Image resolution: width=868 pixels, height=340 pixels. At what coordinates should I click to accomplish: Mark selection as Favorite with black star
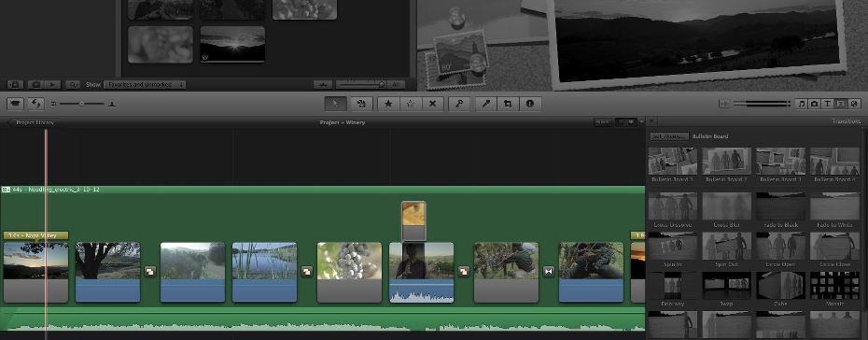388,104
